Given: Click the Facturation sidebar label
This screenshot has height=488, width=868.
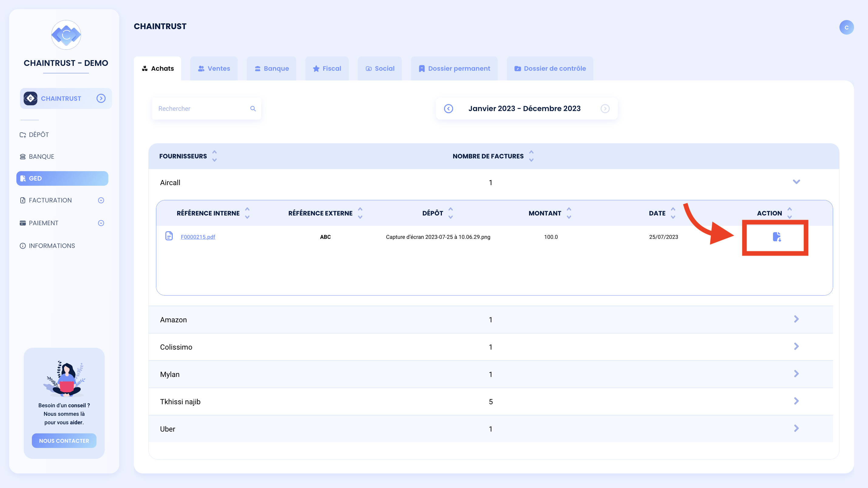Looking at the screenshot, I should 50,200.
